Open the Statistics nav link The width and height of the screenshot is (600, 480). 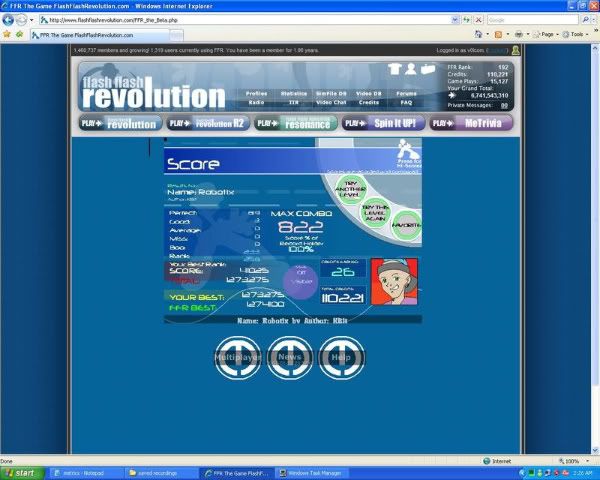tap(293, 93)
